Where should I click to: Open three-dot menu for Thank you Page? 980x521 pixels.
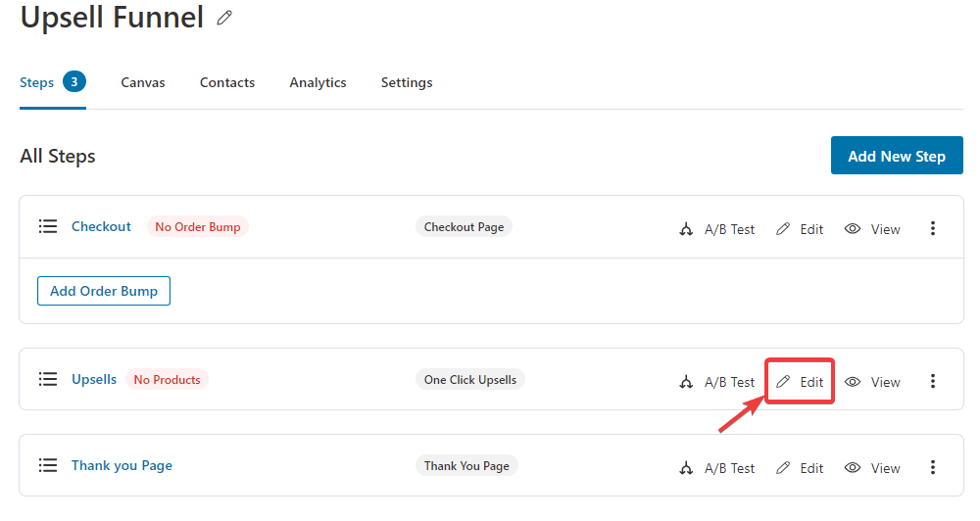(932, 468)
